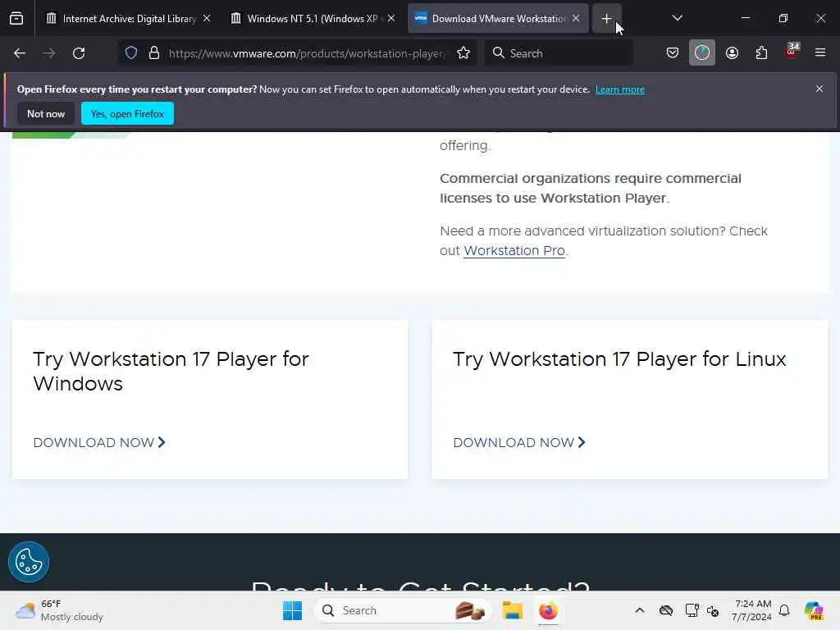Go forward one page
Viewport: 840px width, 630px height.
(x=48, y=53)
